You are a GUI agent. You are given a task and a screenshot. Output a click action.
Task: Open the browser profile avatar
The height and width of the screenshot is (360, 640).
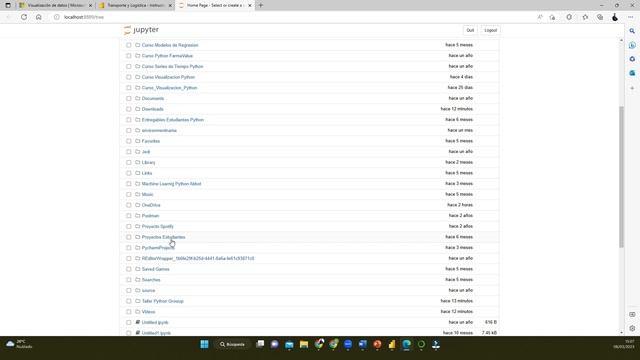pyautogui.click(x=615, y=17)
